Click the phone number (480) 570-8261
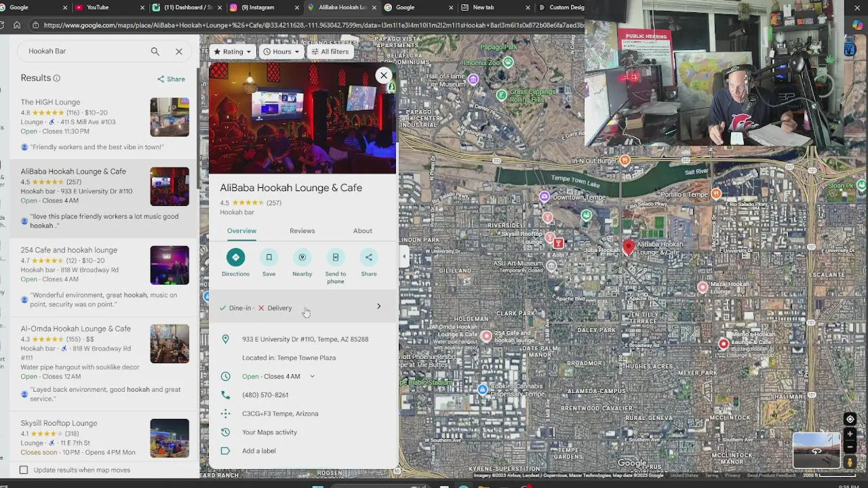This screenshot has height=488, width=868. pyautogui.click(x=265, y=395)
